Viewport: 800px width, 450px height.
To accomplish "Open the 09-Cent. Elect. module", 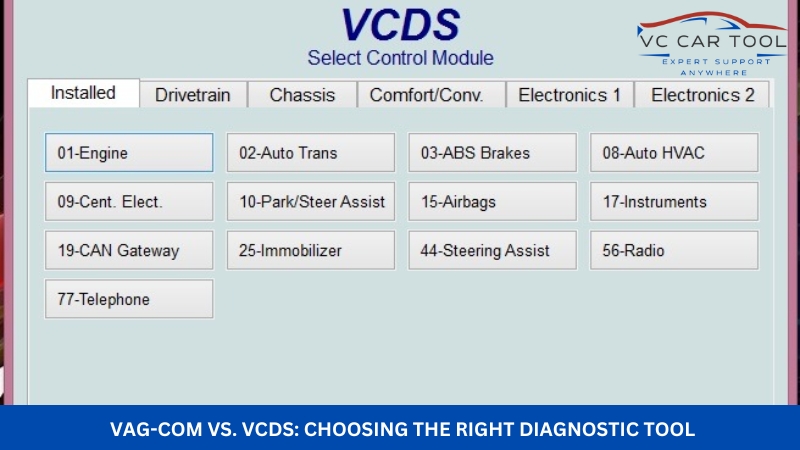I will tap(129, 201).
